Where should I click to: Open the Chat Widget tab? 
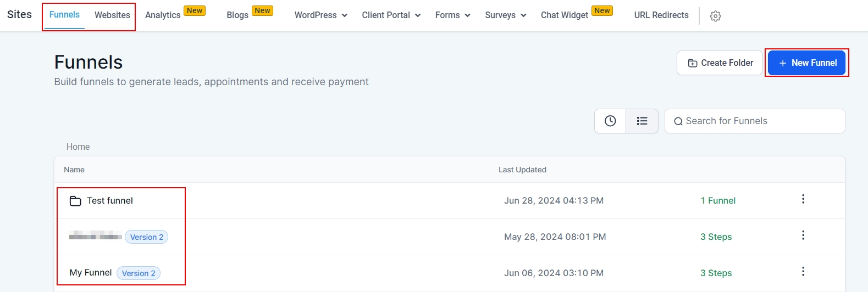tap(565, 15)
